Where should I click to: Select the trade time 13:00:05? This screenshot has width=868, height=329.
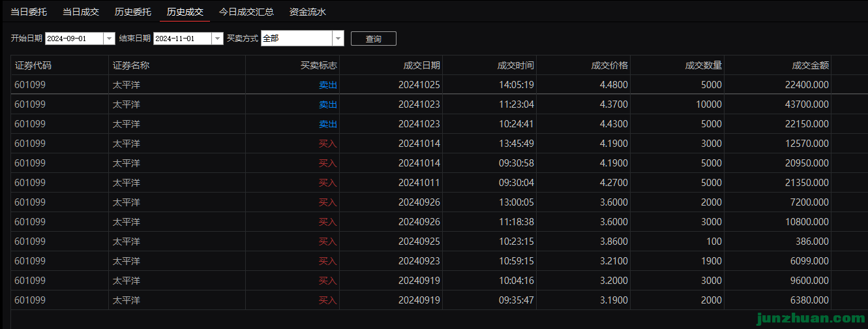coord(516,202)
